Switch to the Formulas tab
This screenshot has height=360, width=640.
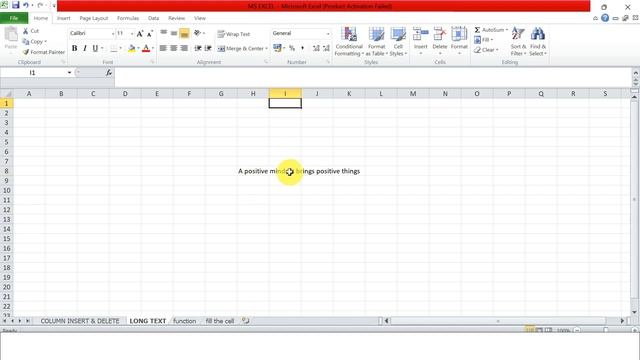pos(128,18)
